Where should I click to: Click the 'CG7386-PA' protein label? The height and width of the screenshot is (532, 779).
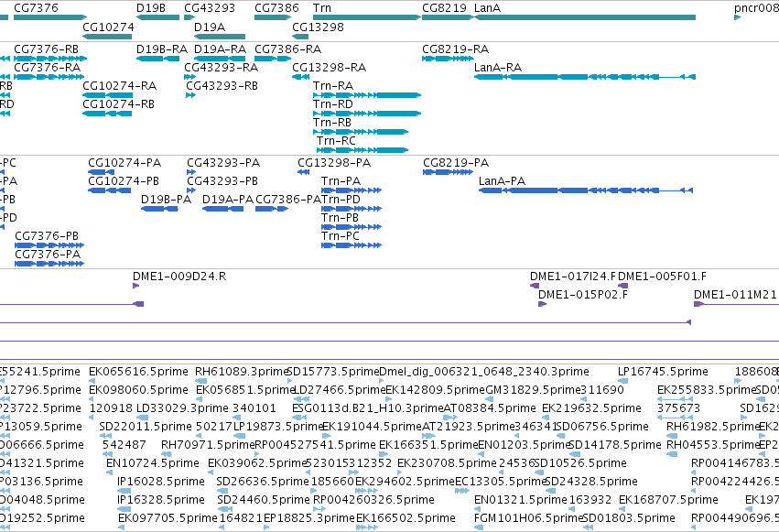click(x=288, y=200)
